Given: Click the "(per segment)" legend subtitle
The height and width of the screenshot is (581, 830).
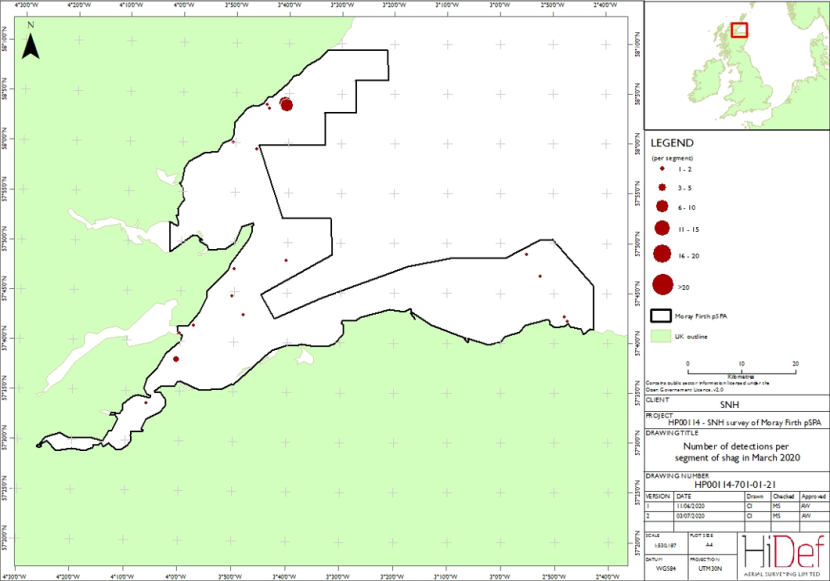Looking at the screenshot, I should (672, 158).
